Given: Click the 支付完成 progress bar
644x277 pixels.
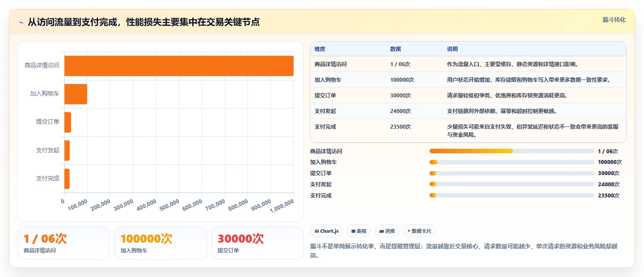Looking at the screenshot, I should 512,195.
